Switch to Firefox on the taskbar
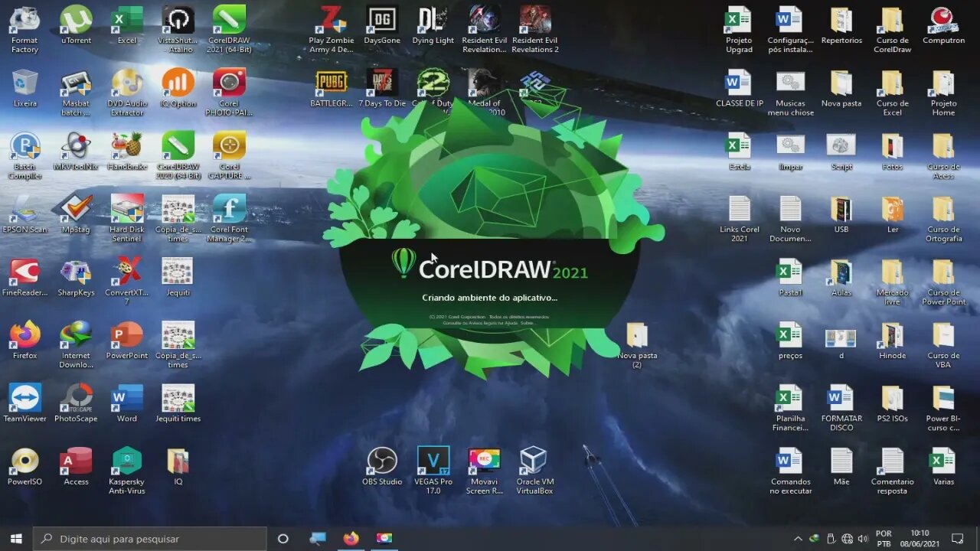 (x=351, y=539)
